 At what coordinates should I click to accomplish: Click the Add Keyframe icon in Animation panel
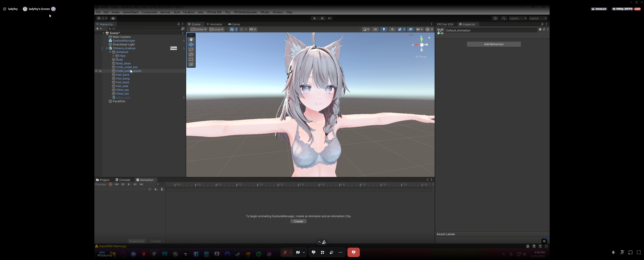156,189
